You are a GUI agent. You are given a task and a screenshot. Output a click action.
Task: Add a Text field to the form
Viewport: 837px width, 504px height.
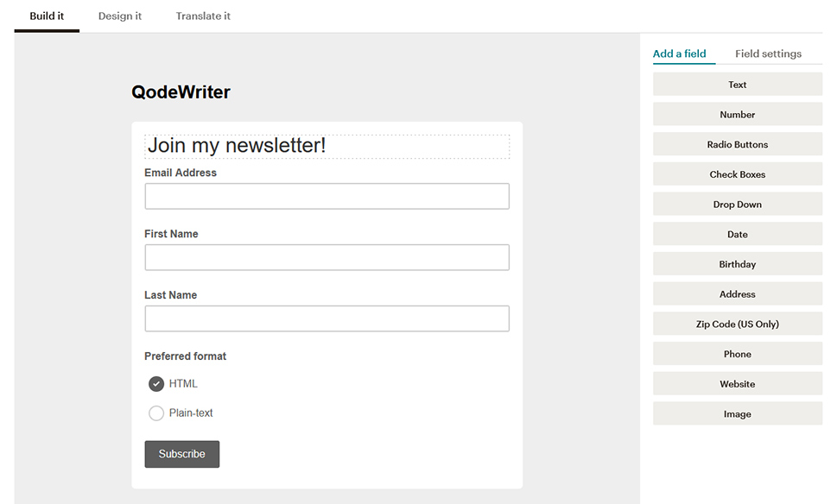pos(737,84)
